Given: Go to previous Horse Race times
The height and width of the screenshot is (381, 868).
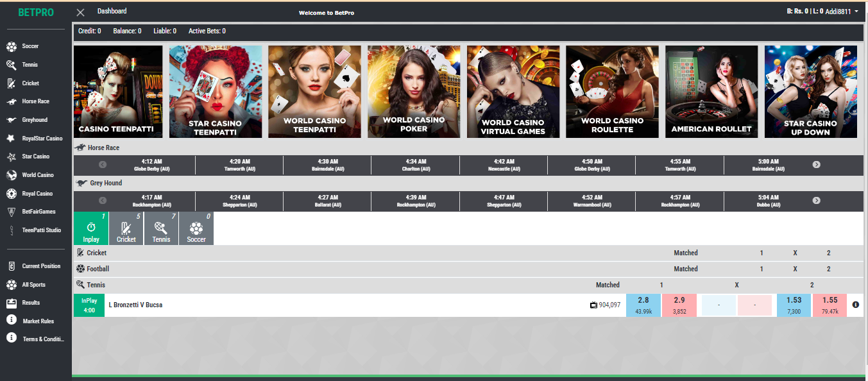Looking at the screenshot, I should coord(102,165).
